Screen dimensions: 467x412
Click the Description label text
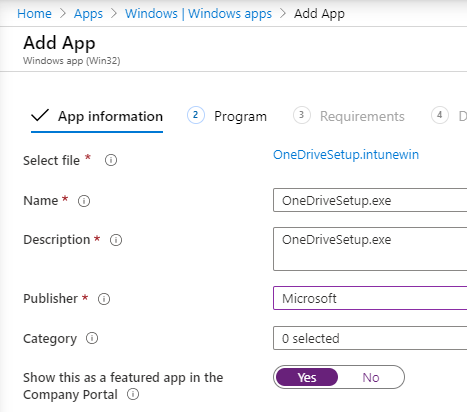(x=57, y=240)
